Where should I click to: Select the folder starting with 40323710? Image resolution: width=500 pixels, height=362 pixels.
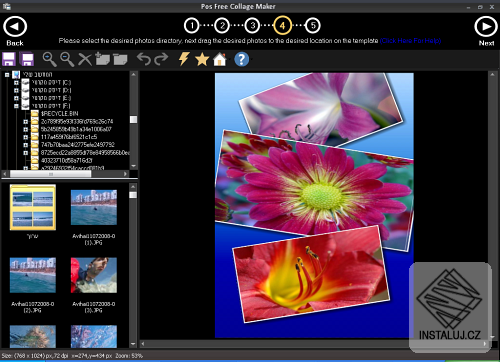pyautogui.click(x=67, y=161)
